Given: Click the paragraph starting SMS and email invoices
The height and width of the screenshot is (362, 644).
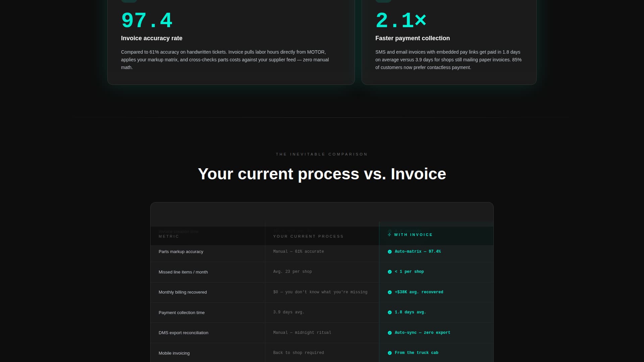Looking at the screenshot, I should click(448, 60).
